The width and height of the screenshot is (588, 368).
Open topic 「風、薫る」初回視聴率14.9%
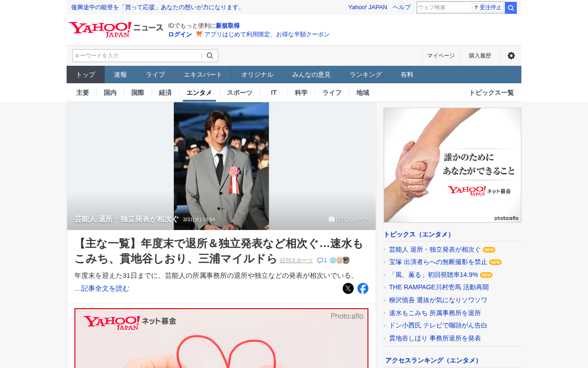[434, 275]
